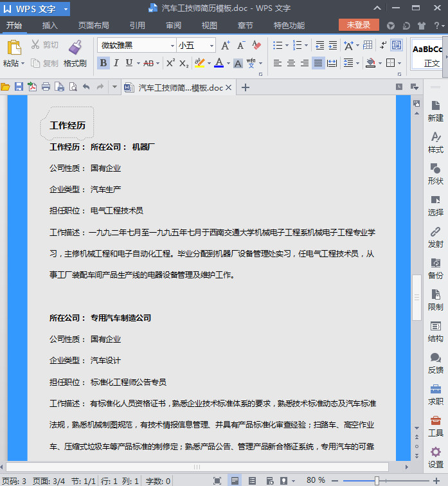Image resolution: width=448 pixels, height=486 pixels.
Task: Open print preview icon
Action: pyautogui.click(x=73, y=87)
